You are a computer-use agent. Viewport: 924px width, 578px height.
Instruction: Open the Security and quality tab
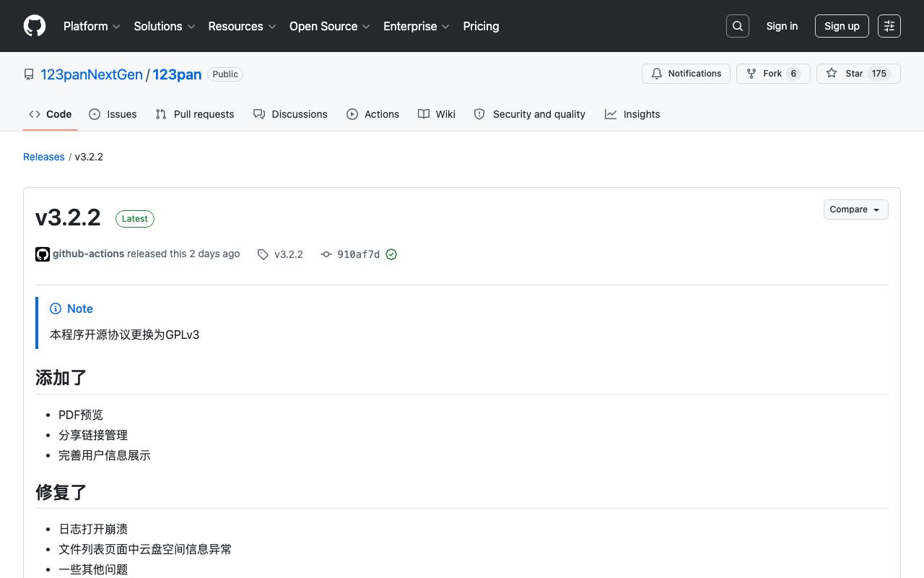529,114
